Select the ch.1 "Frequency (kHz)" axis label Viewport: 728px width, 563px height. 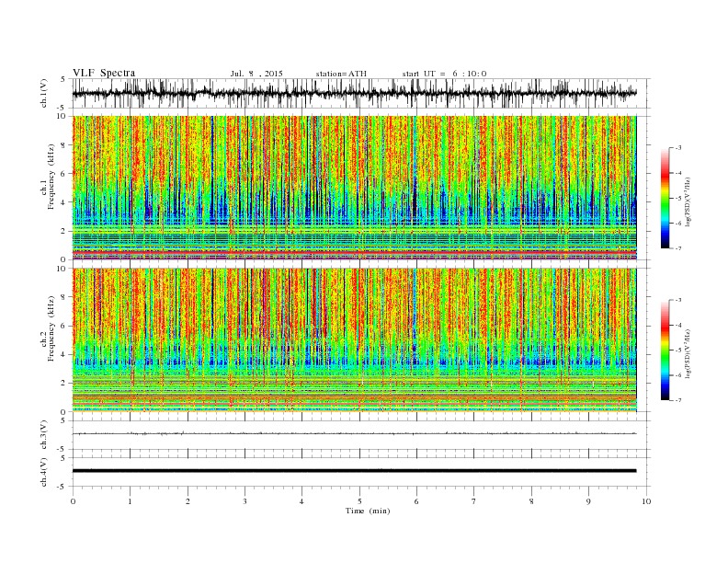(x=51, y=177)
